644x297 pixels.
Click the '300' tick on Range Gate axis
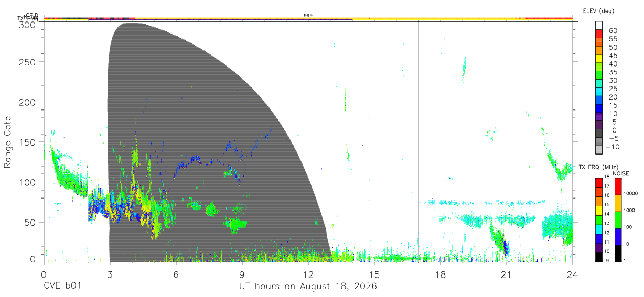click(x=28, y=25)
